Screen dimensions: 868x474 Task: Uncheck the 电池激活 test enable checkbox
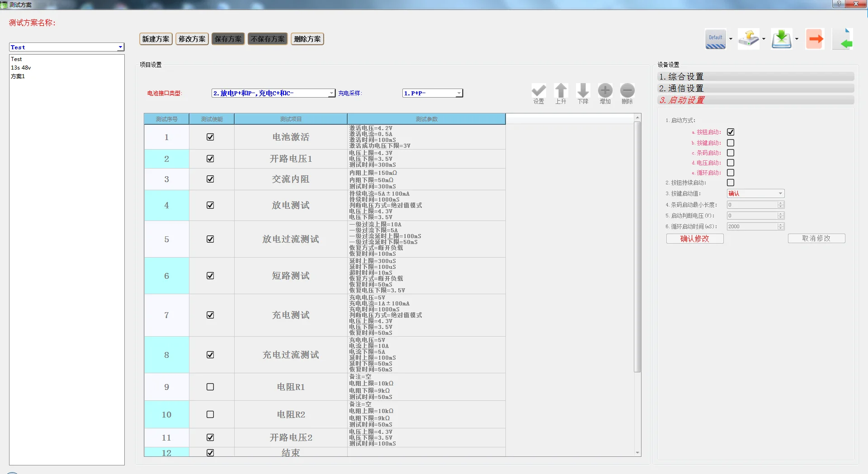point(210,137)
